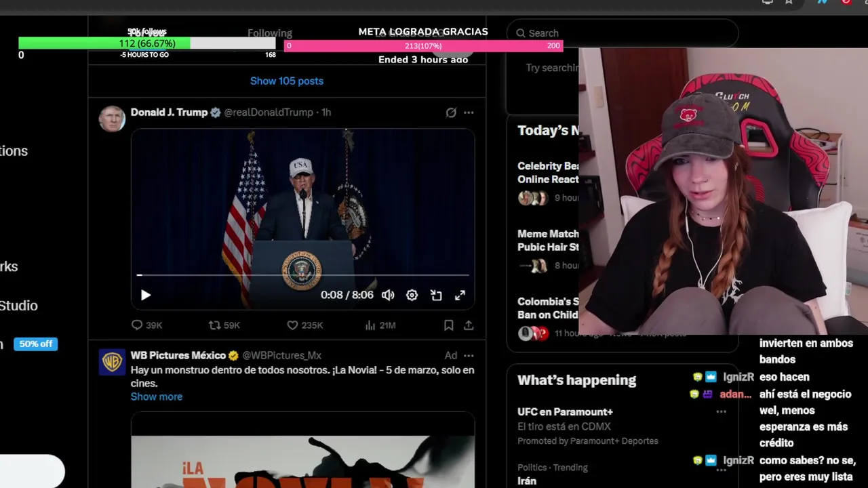
Task: Like the Trump post, 235K
Action: point(304,325)
